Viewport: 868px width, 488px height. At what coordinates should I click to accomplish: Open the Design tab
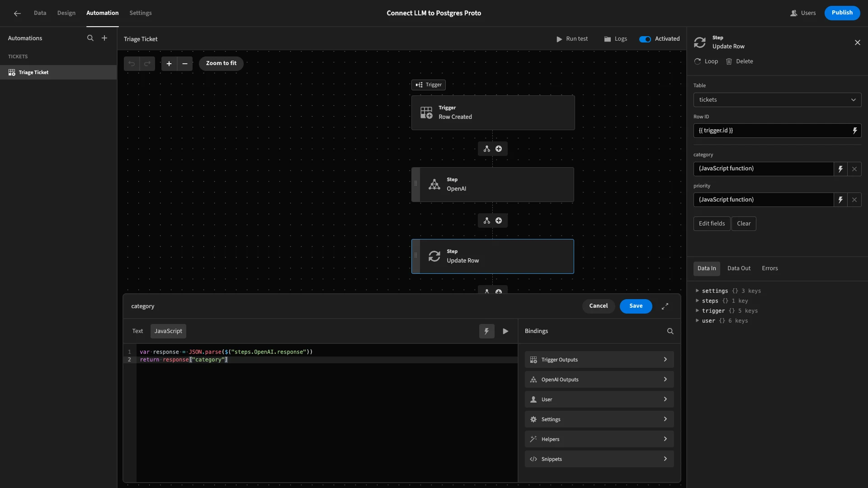click(66, 13)
